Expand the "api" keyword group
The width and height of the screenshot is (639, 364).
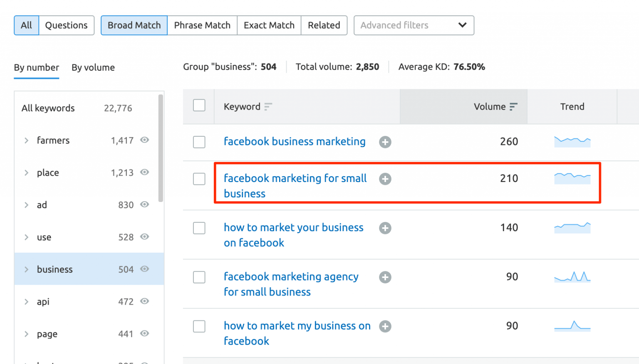click(26, 301)
